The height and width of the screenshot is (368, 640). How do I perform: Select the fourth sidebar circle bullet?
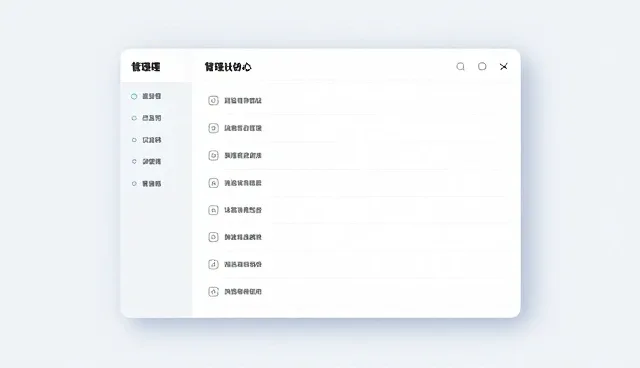point(134,162)
